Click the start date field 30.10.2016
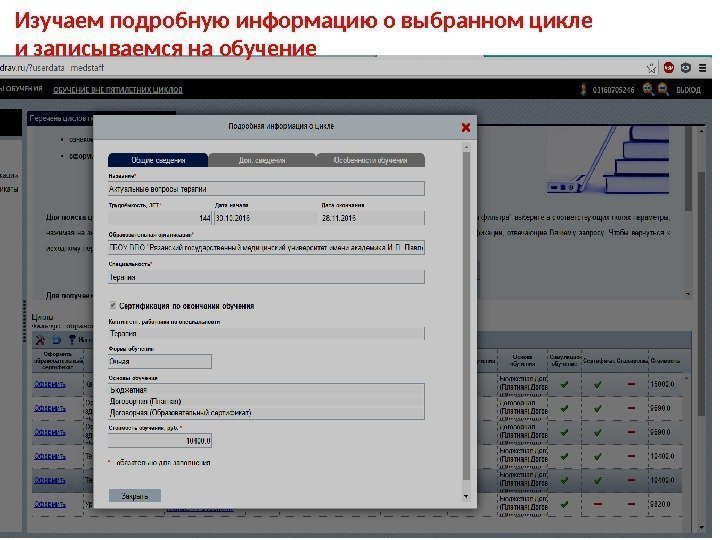Image resolution: width=720 pixels, height=540 pixels. click(x=265, y=218)
